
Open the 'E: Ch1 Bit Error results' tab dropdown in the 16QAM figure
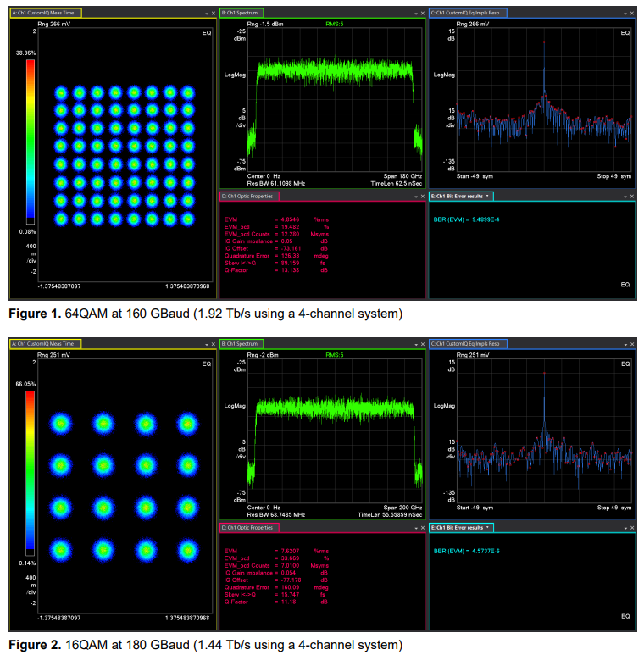click(488, 527)
